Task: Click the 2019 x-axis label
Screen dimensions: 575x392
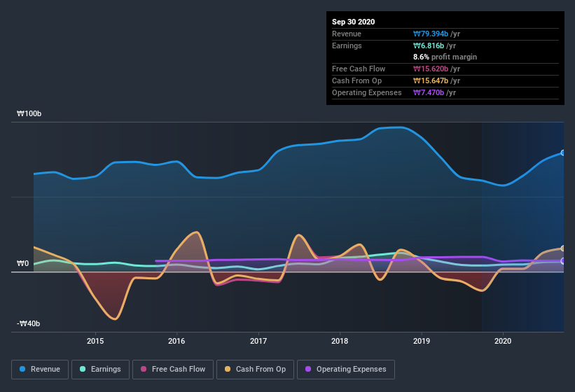Action: click(x=422, y=341)
